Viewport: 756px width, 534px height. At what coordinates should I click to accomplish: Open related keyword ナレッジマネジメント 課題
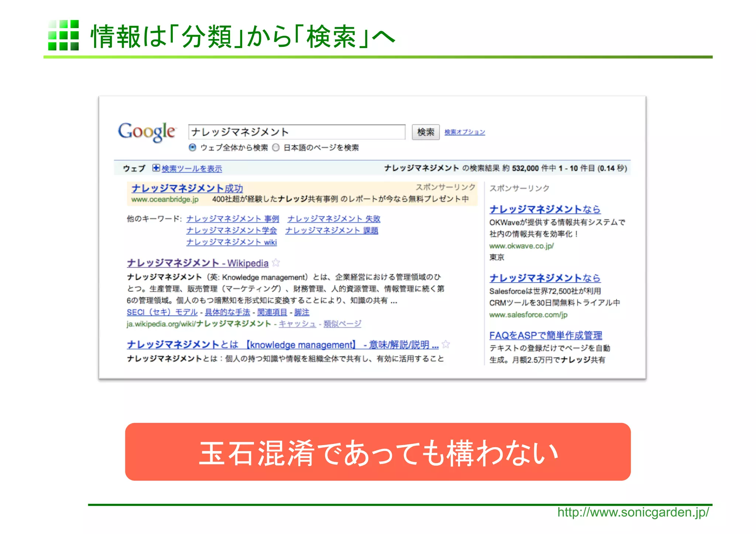click(332, 231)
